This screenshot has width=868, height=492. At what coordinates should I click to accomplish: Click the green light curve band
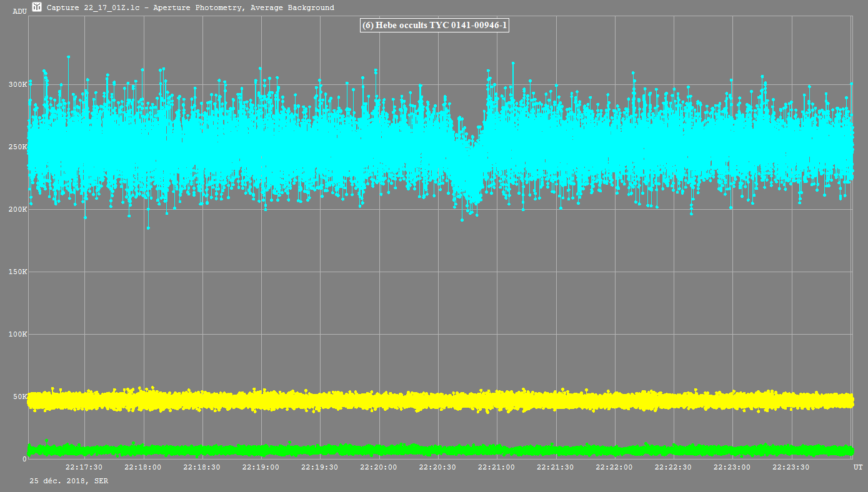click(440, 450)
